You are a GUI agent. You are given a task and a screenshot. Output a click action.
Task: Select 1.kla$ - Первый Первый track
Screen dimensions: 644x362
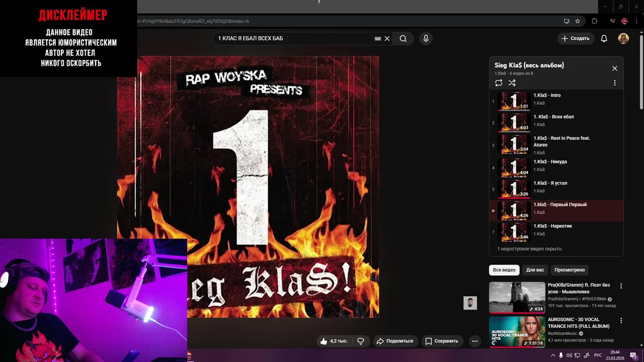point(556,211)
